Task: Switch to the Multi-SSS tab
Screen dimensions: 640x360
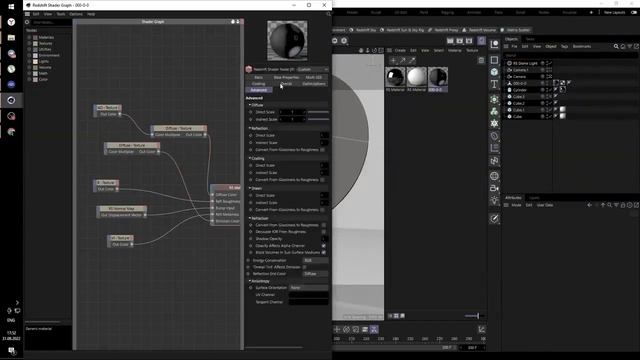Action: [x=313, y=77]
